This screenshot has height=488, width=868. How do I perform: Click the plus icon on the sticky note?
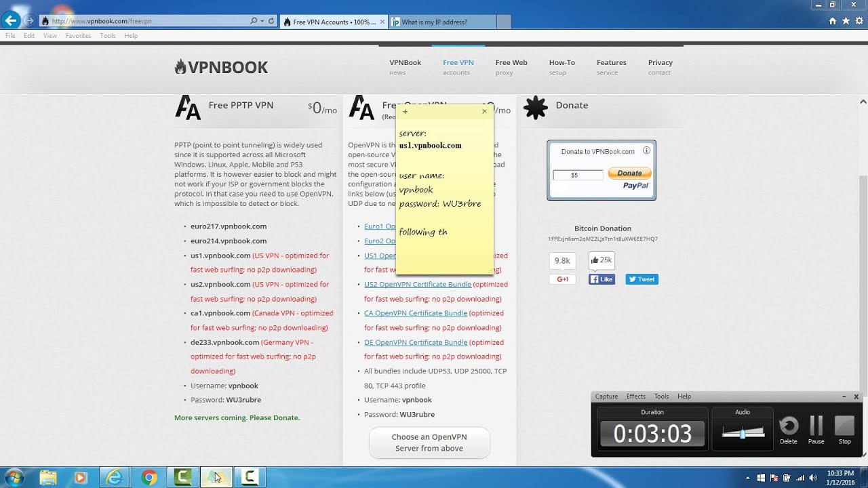406,111
